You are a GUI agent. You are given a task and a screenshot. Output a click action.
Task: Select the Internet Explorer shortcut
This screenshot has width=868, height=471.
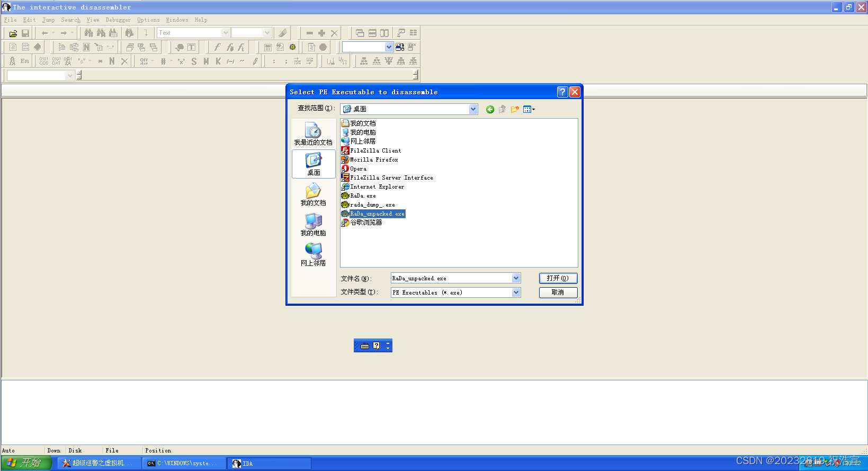coord(373,187)
